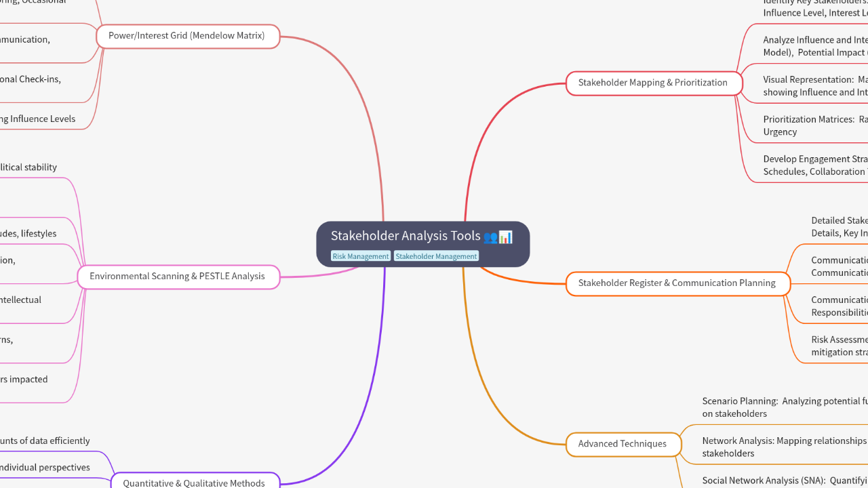Select Stakeholder Mapping & Prioritization node
Screen dimensions: 868x488
click(x=654, y=83)
